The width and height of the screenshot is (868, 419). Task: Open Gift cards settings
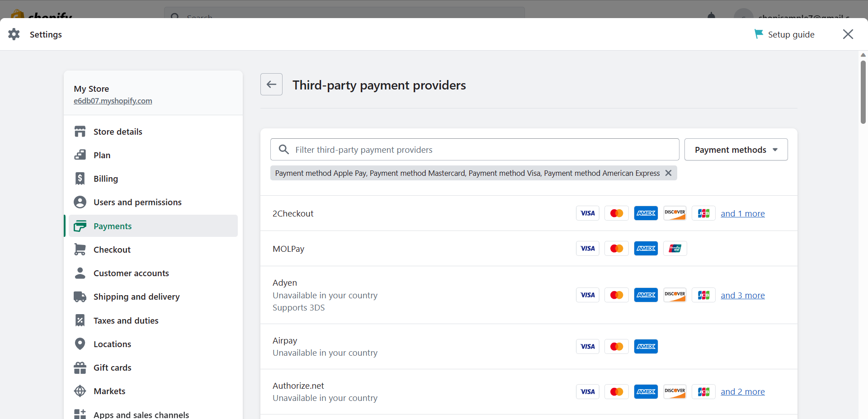pyautogui.click(x=153, y=367)
